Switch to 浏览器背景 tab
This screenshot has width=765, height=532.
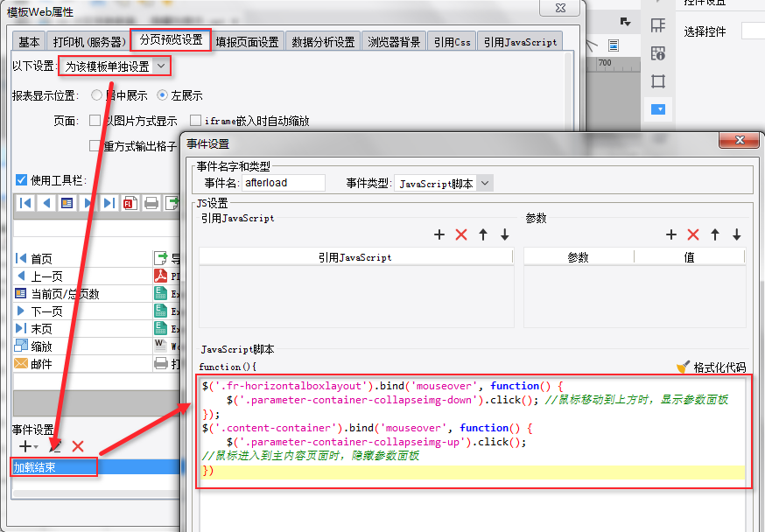(394, 42)
